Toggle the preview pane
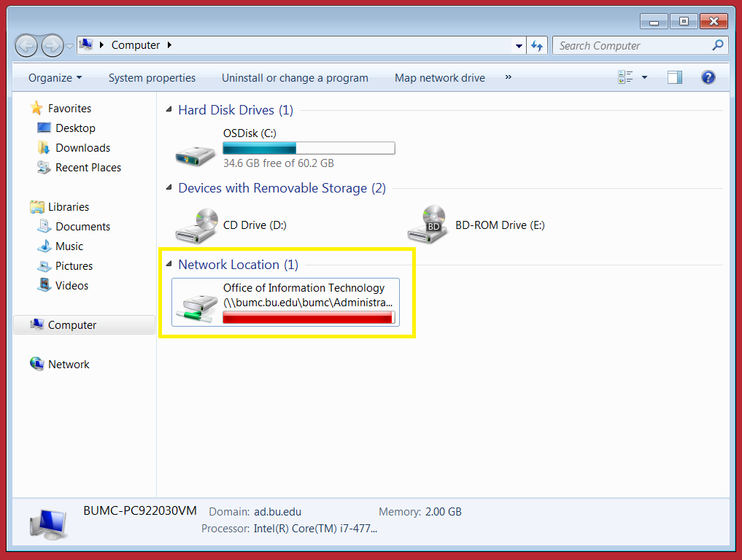This screenshot has height=560, width=742. click(x=675, y=77)
